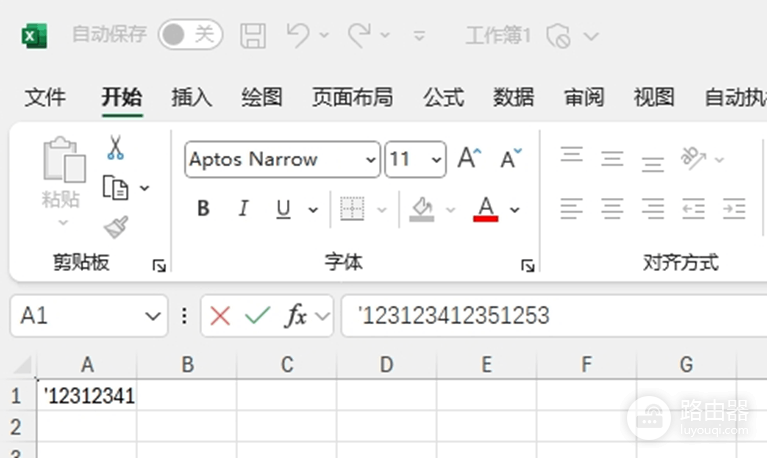767x458 pixels.
Task: Switch to the 公式 ribbon tab
Action: pyautogui.click(x=443, y=97)
